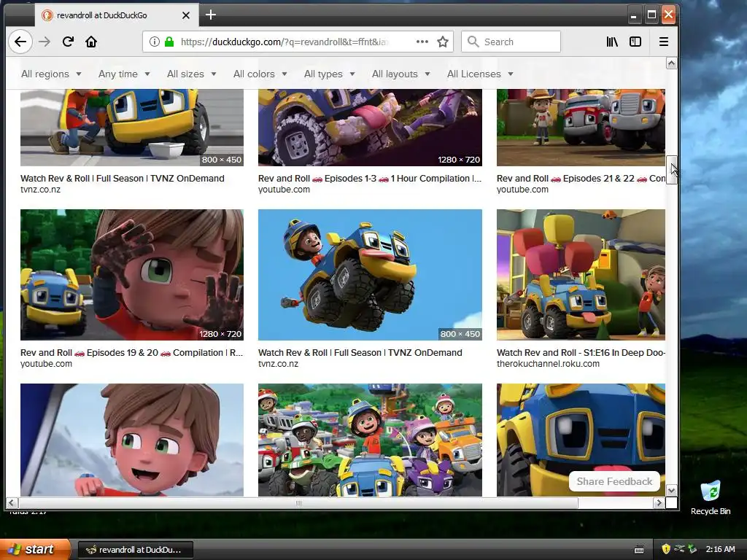Expand the All layouts filter
The height and width of the screenshot is (560, 747).
click(x=400, y=74)
